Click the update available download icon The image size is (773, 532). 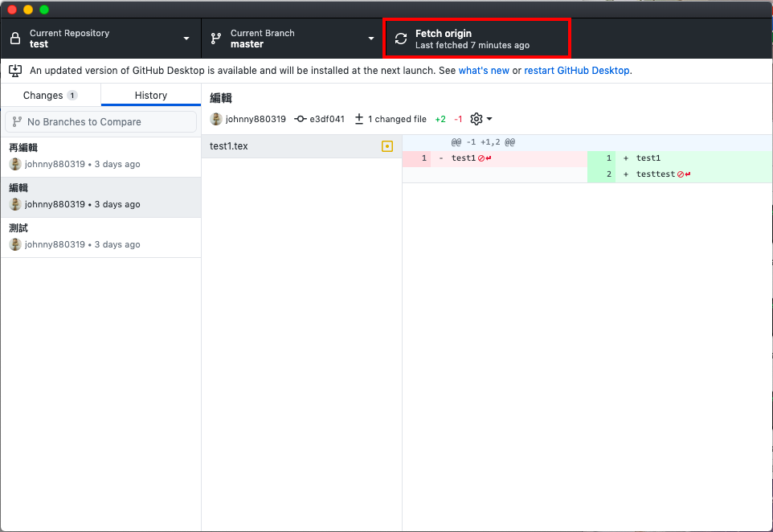click(14, 71)
